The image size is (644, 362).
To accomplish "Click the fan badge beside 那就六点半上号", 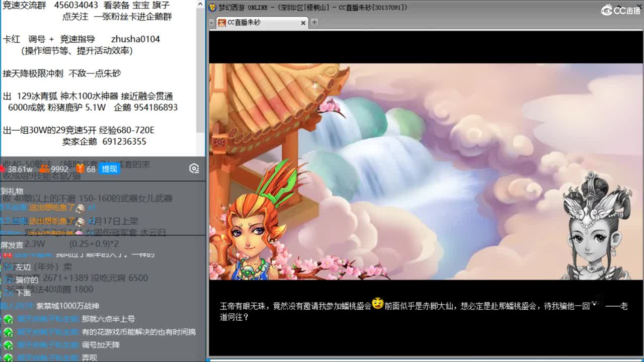I will (x=8, y=319).
